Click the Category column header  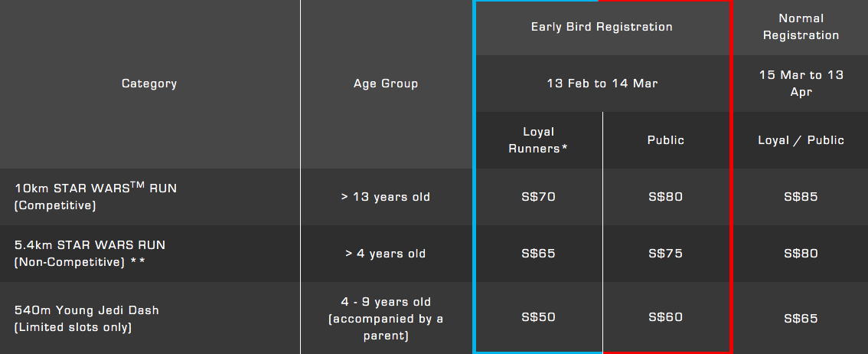[149, 84]
